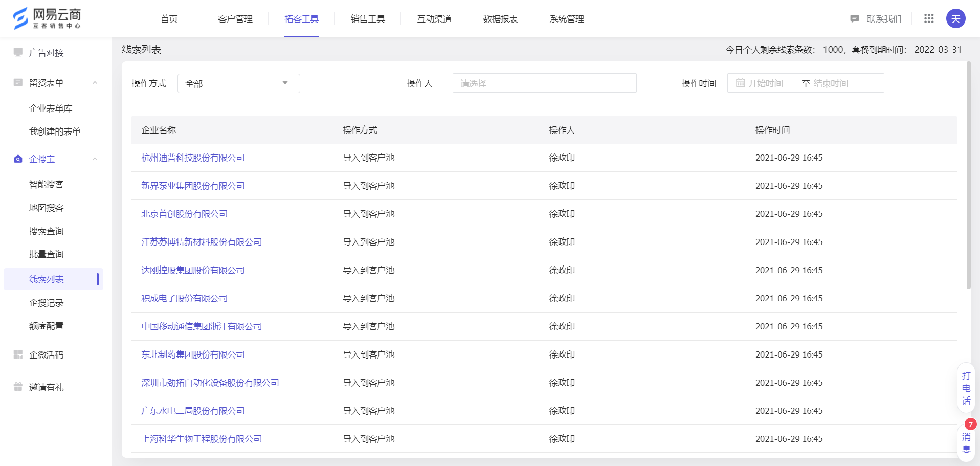980x466 pixels.
Task: Open the 销售工具 tab
Action: [368, 19]
